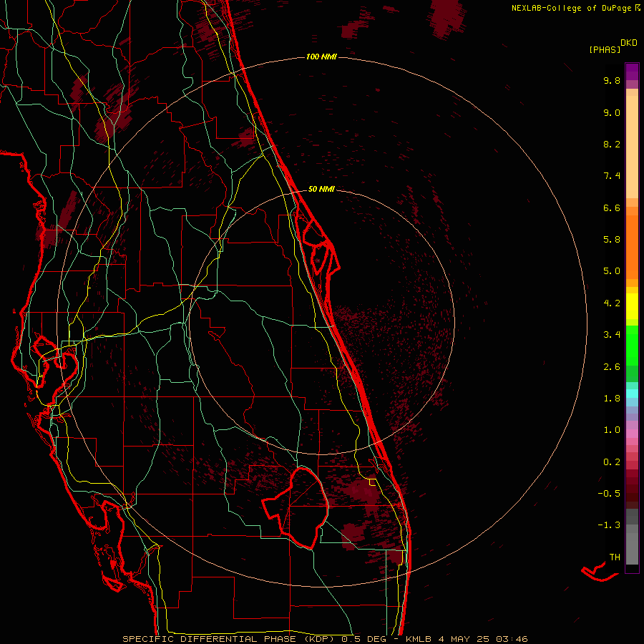
Task: Click the 0.2 legend value
Action: (x=612, y=462)
